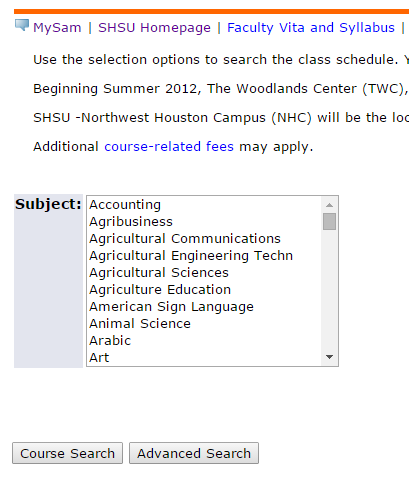Choose Agribusiness from the Subject list

point(204,222)
